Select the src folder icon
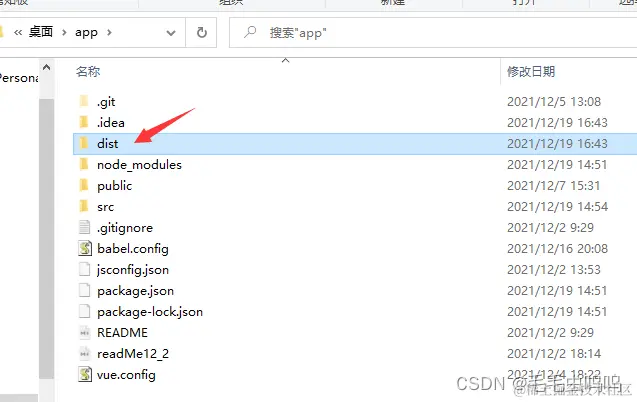637x402 pixels. coord(84,206)
